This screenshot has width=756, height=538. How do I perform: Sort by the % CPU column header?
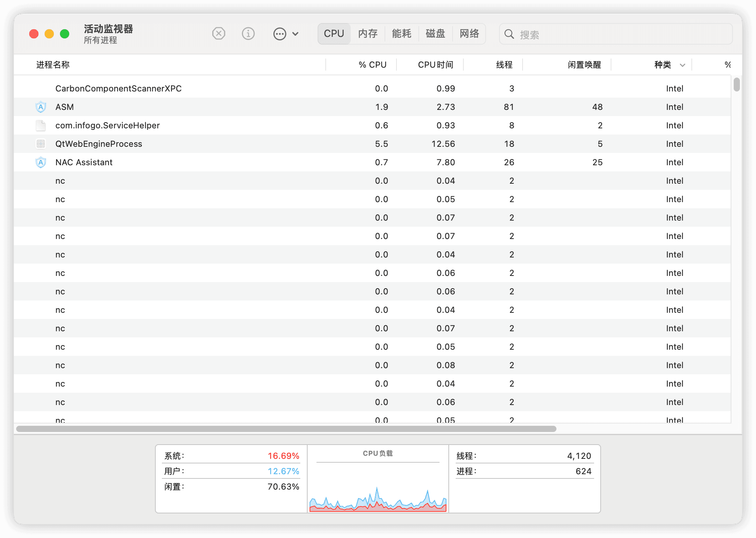[372, 65]
